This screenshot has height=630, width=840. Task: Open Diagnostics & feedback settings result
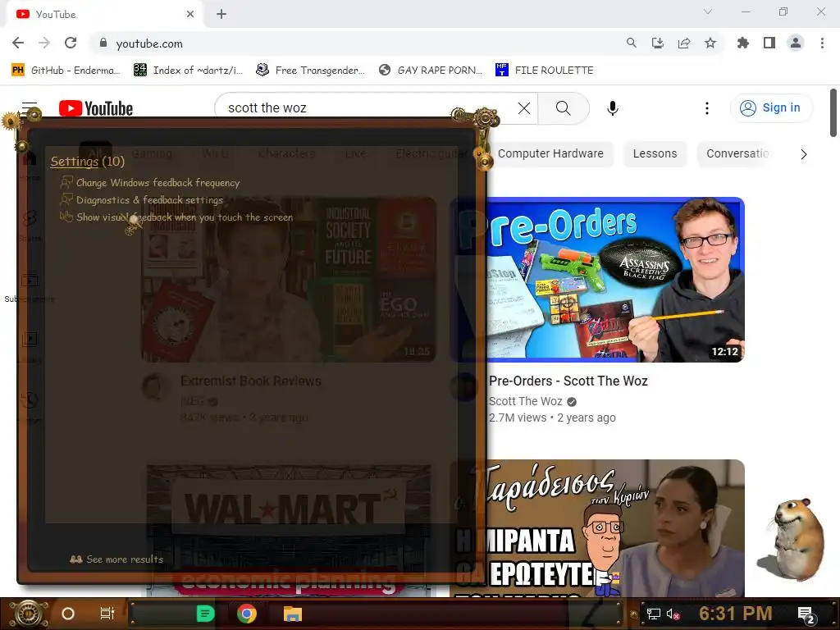[142, 200]
